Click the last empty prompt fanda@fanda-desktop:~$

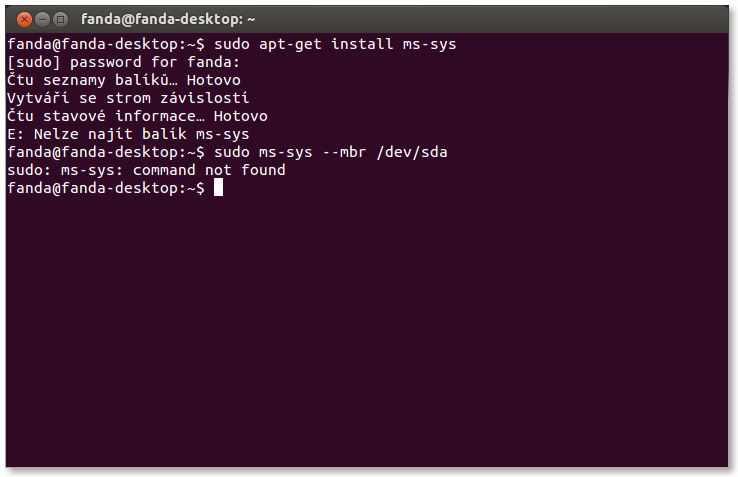point(105,188)
